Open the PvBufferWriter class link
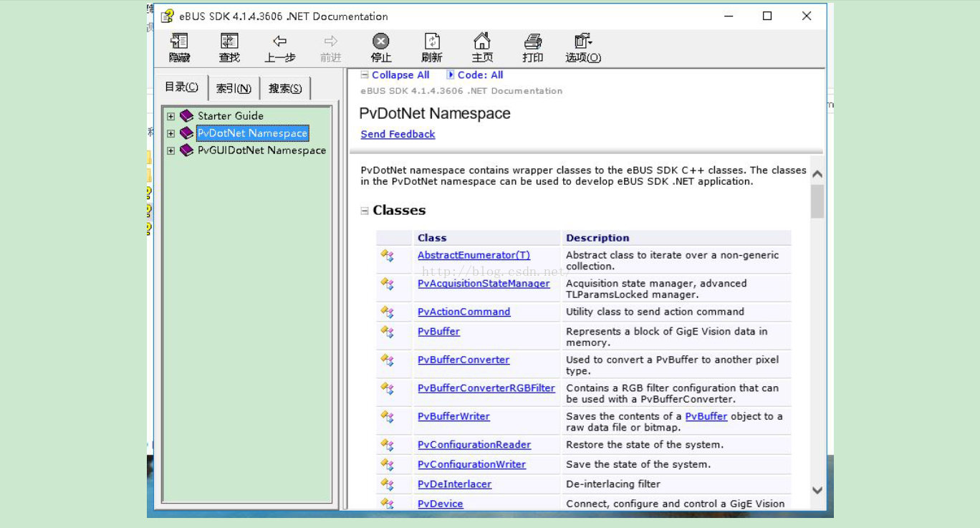The width and height of the screenshot is (980, 528). pos(453,416)
